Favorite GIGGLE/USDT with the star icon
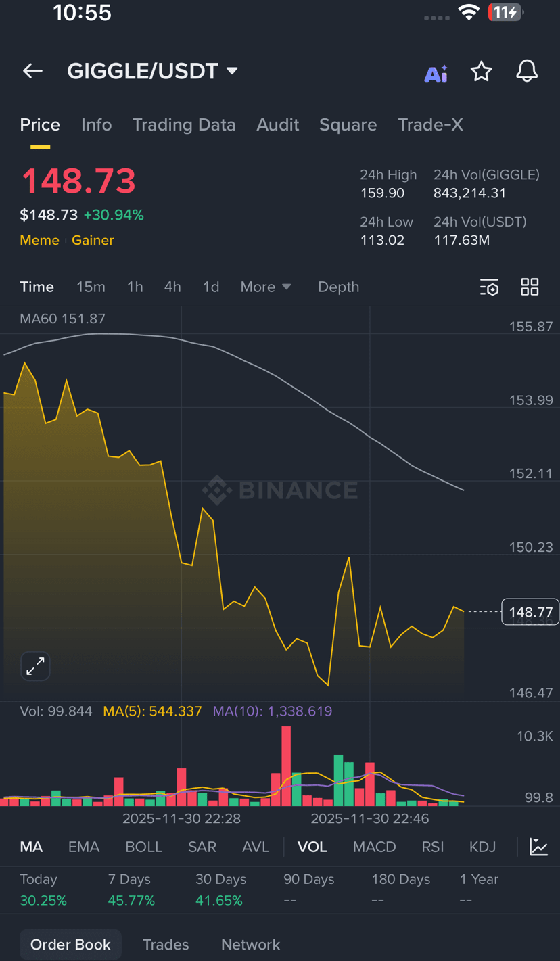Image resolution: width=560 pixels, height=961 pixels. click(481, 71)
